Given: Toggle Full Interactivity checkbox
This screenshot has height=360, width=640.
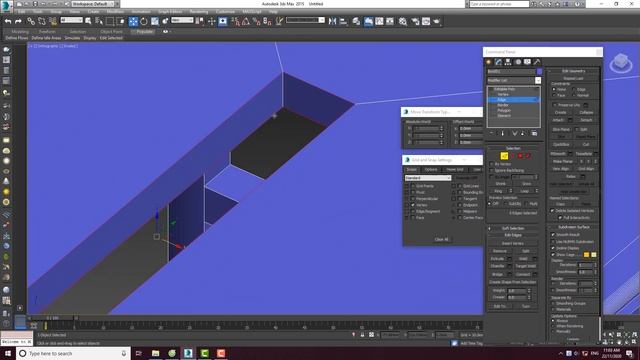Looking at the screenshot, I should 560,218.
